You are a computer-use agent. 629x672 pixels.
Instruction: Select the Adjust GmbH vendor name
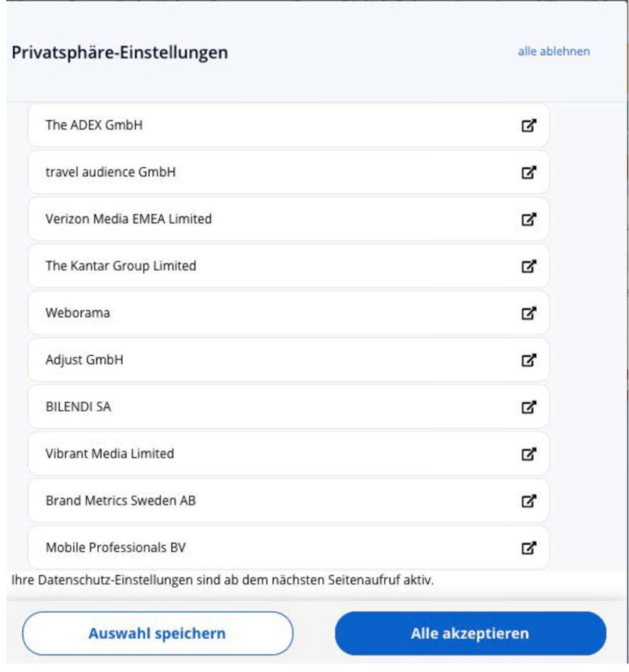[85, 360]
